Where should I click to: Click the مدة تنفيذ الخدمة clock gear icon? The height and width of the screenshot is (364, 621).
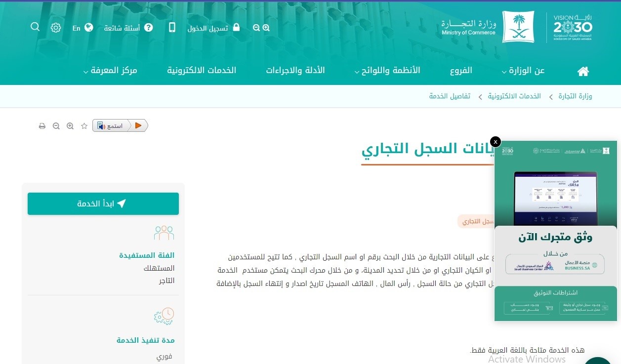164,316
